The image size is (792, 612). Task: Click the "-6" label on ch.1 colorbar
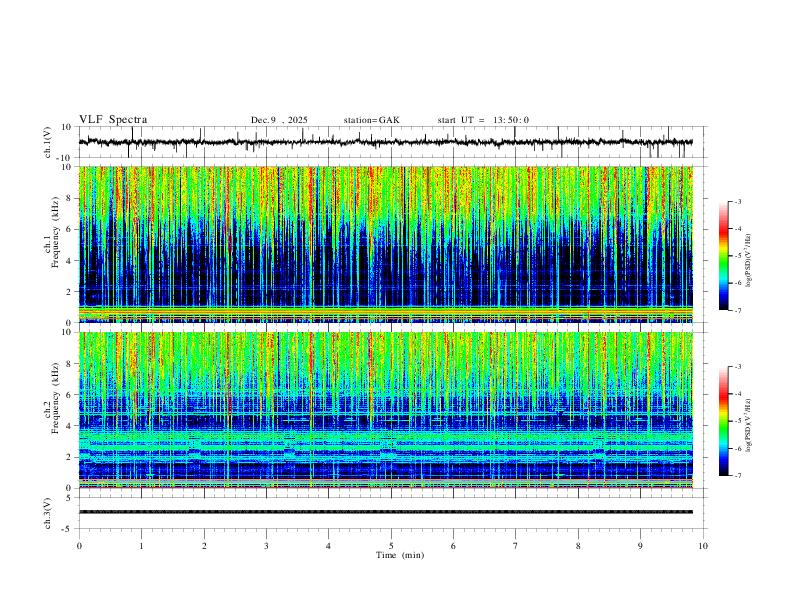[738, 283]
